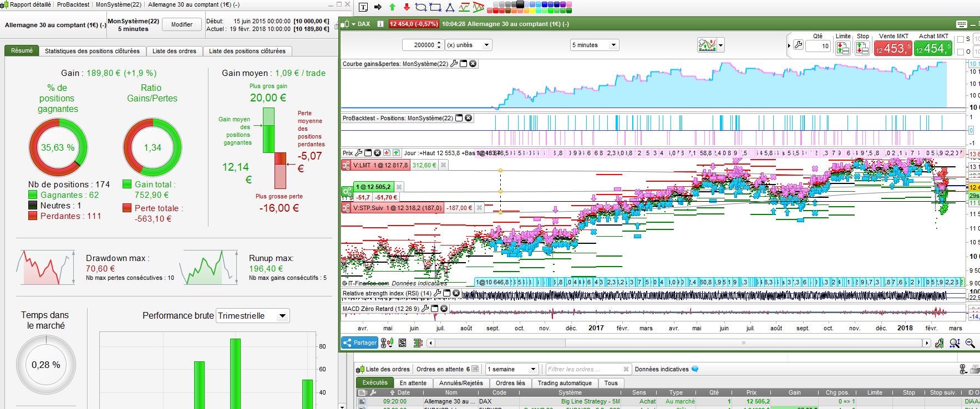Open the on-screen keyboard icon in chart header
The image size is (980, 409).
pyautogui.click(x=962, y=24)
